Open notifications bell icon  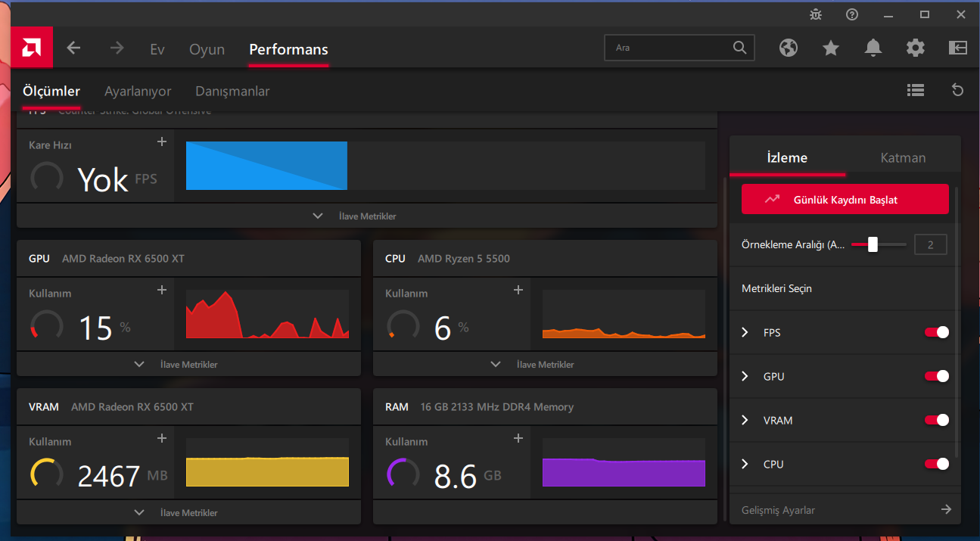pyautogui.click(x=873, y=48)
